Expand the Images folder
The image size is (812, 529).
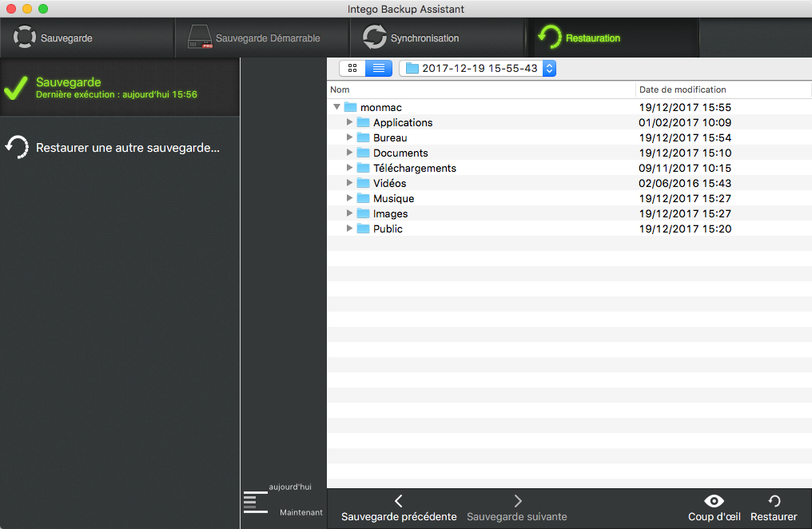349,213
